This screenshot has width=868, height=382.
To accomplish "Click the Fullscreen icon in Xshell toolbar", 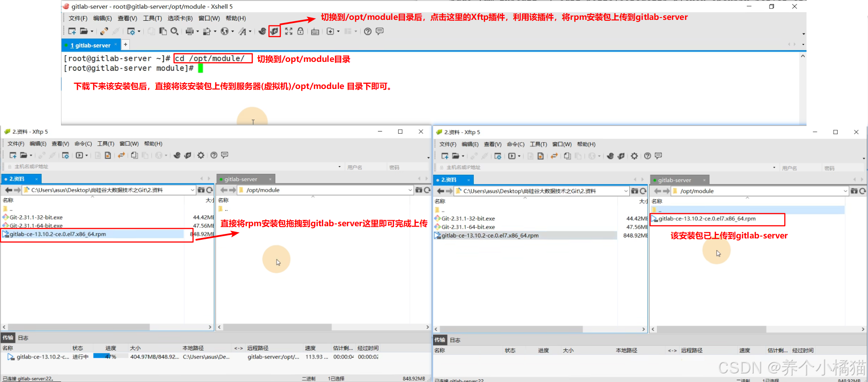I will tap(288, 31).
